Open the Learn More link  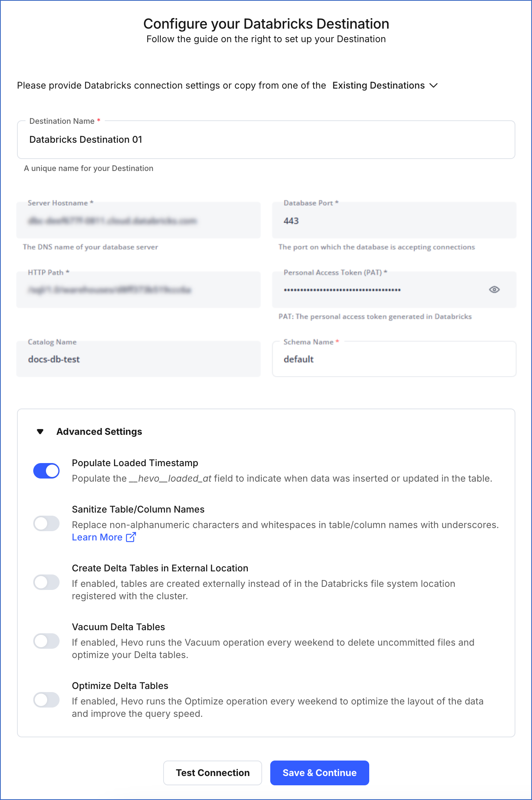(97, 537)
